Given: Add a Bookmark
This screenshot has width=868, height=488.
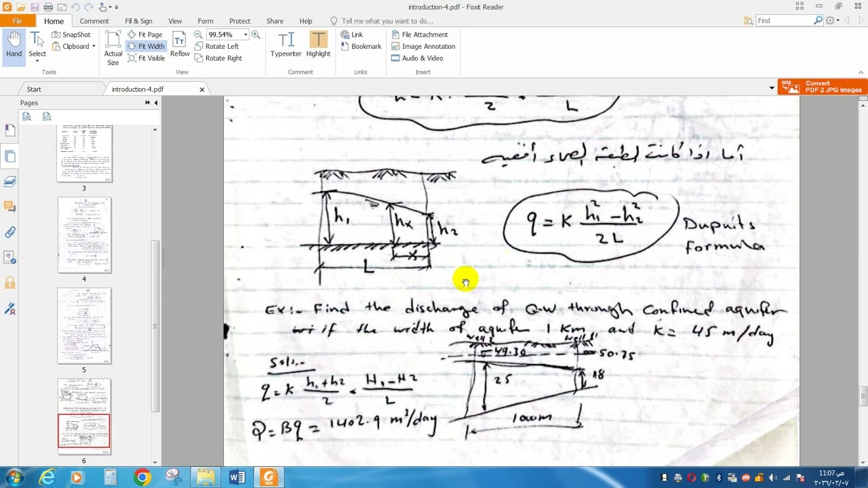Looking at the screenshot, I should coord(361,46).
